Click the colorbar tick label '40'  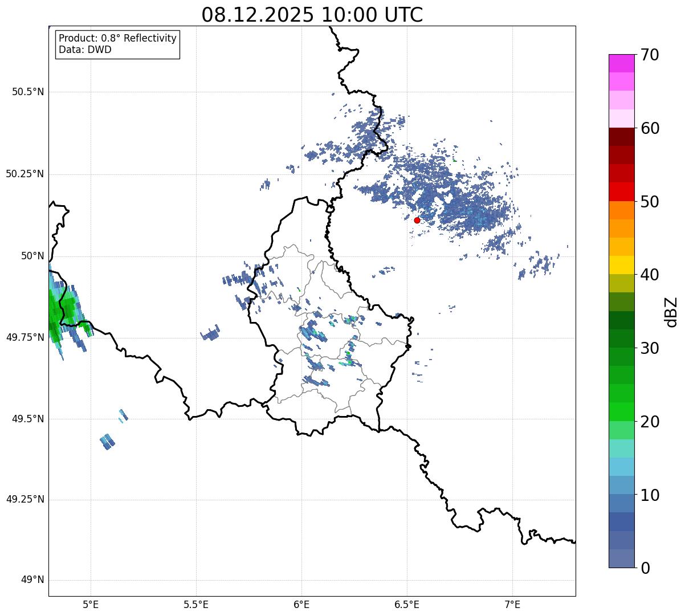(x=650, y=275)
